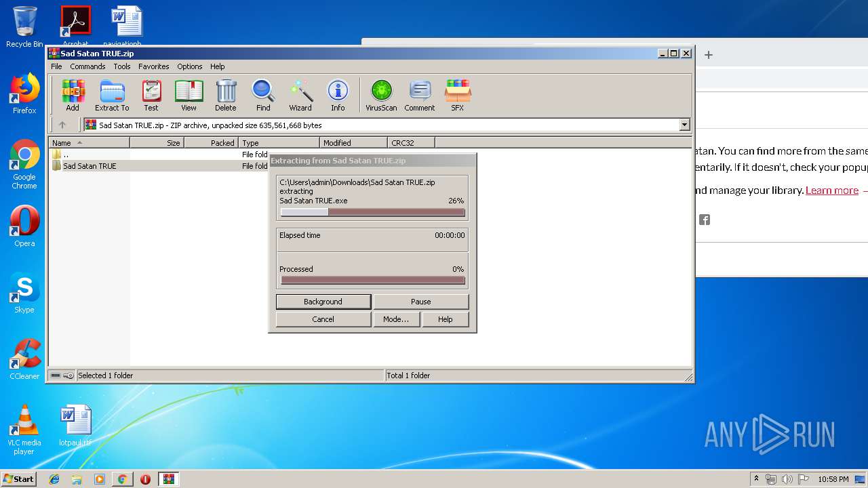Click the Mode... button
The width and height of the screenshot is (868, 488).
point(396,319)
